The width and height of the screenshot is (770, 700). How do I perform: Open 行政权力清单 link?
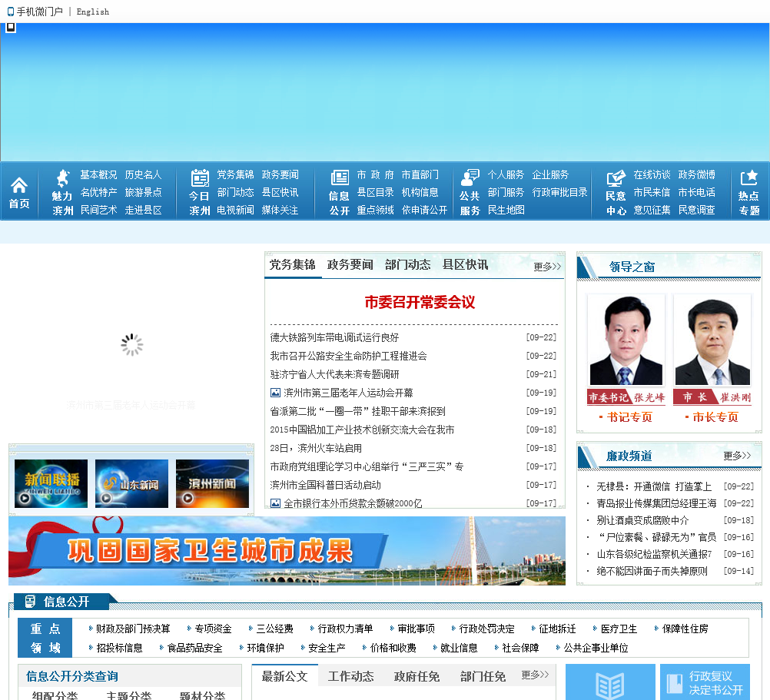tap(345, 629)
